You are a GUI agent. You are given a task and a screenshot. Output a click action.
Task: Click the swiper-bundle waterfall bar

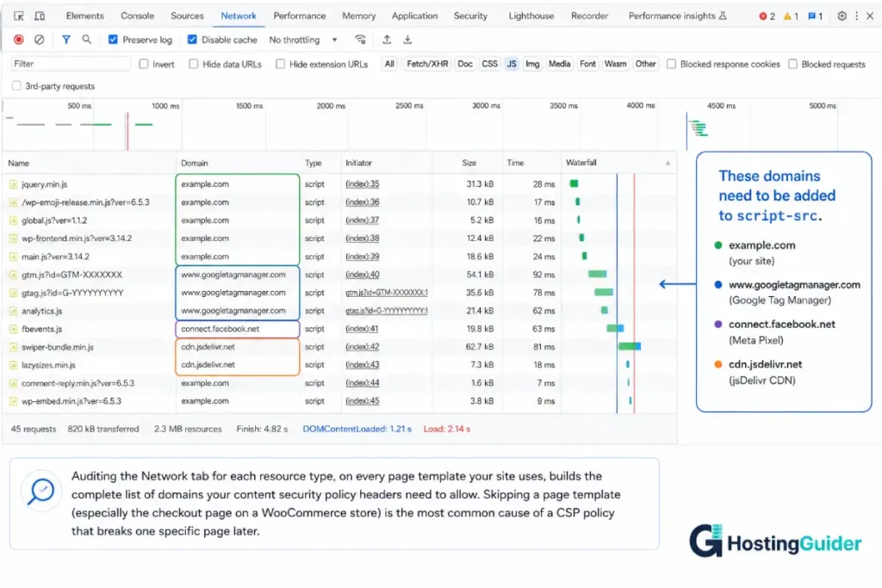(630, 347)
